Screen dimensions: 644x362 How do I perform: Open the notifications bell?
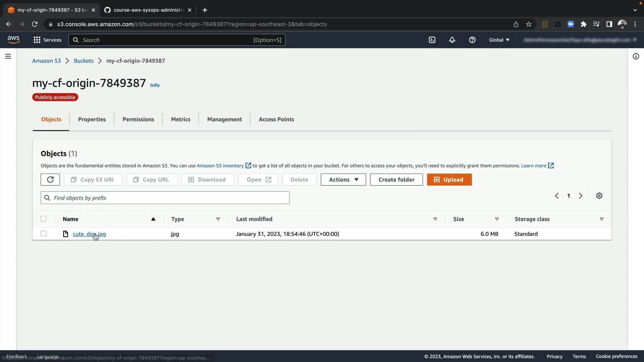pos(452,40)
